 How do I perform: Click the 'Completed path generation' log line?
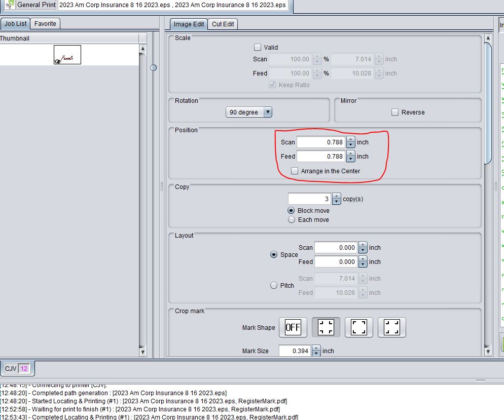[113, 393]
